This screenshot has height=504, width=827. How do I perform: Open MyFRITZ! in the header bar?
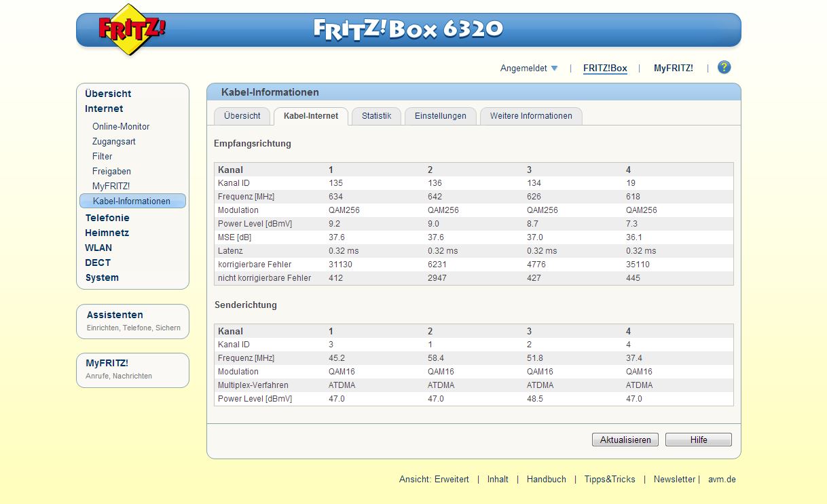(x=674, y=68)
